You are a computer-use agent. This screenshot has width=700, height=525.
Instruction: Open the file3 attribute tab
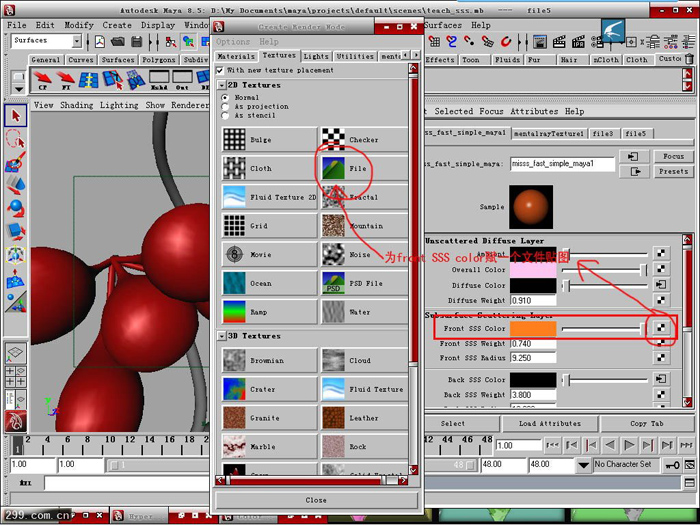point(603,133)
